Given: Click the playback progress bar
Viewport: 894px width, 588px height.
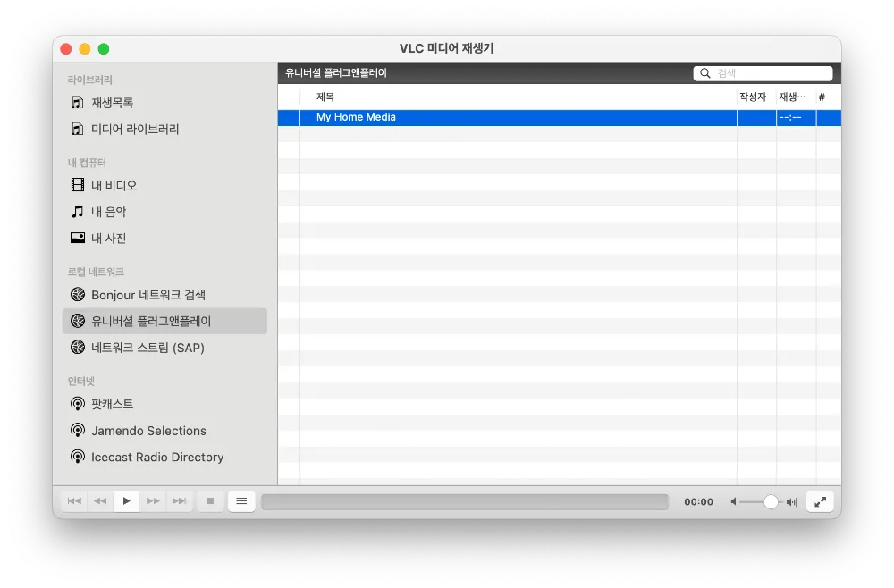Looking at the screenshot, I should pos(465,502).
